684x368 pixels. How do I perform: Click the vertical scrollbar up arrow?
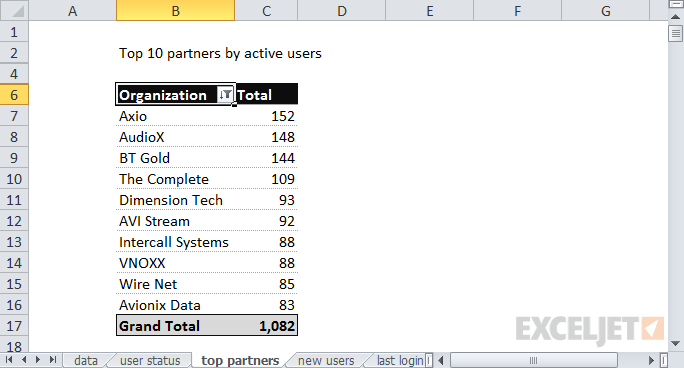click(675, 17)
